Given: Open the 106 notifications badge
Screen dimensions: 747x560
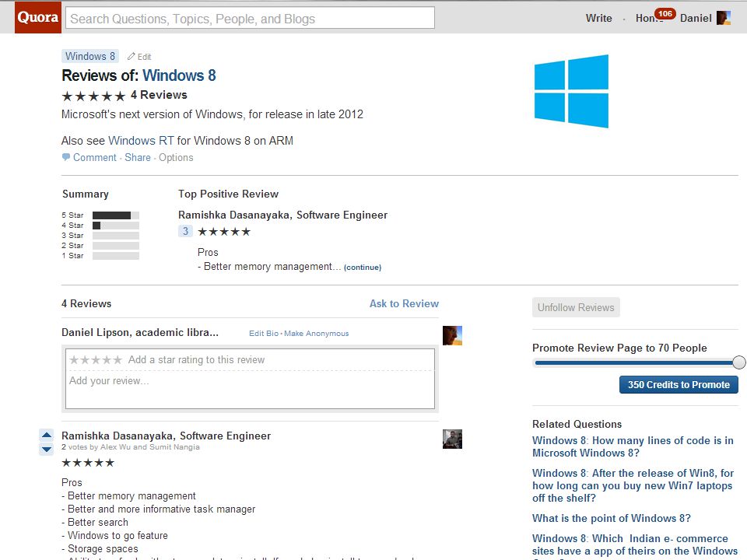Looking at the screenshot, I should (665, 14).
